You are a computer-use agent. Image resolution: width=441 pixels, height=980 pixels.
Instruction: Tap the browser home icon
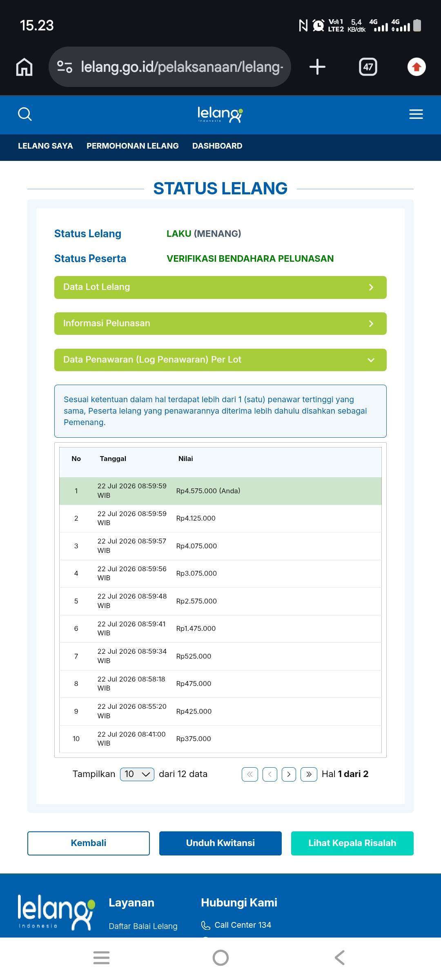pyautogui.click(x=24, y=67)
